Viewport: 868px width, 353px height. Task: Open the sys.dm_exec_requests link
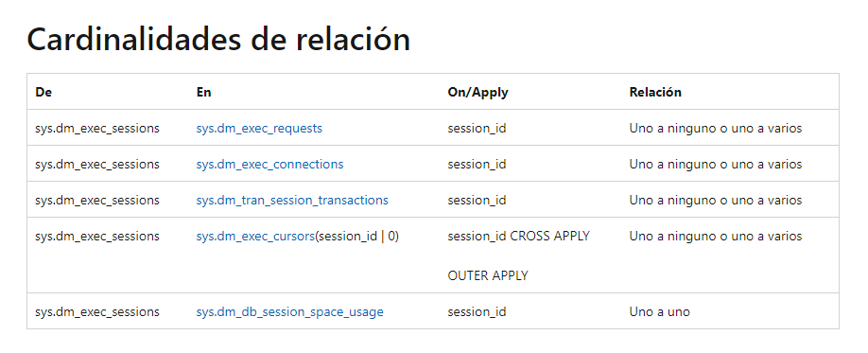[259, 129]
